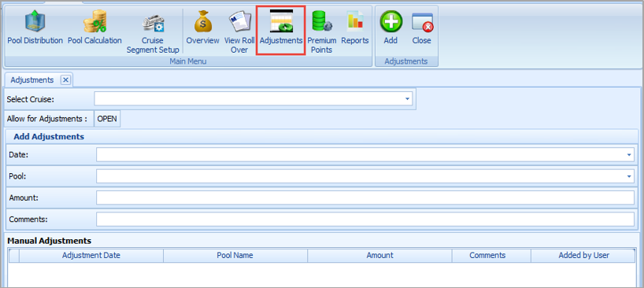
Task: Click the Allow for Adjustments label
Action: point(46,119)
